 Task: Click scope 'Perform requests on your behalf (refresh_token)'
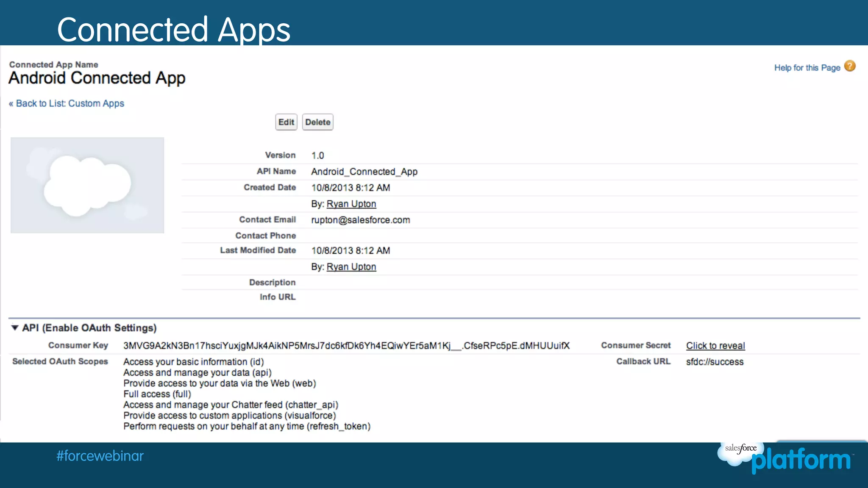tap(247, 426)
